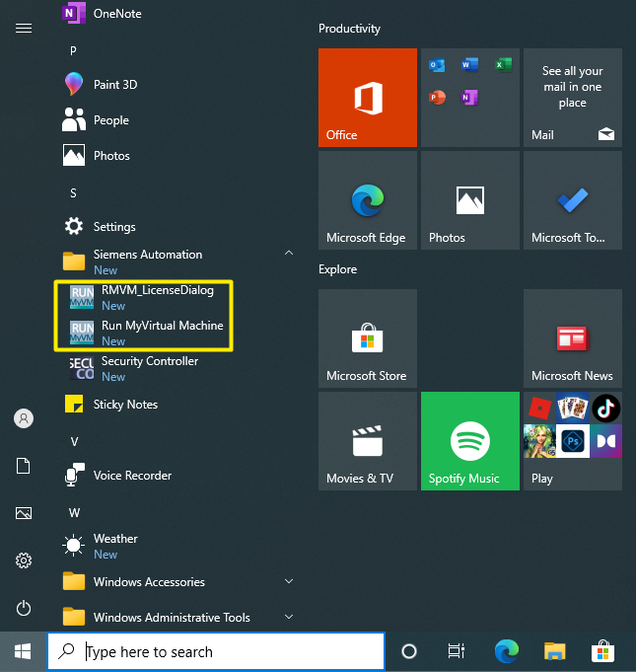Open Cortana from the taskbar
This screenshot has height=672, width=636.
coord(409,651)
